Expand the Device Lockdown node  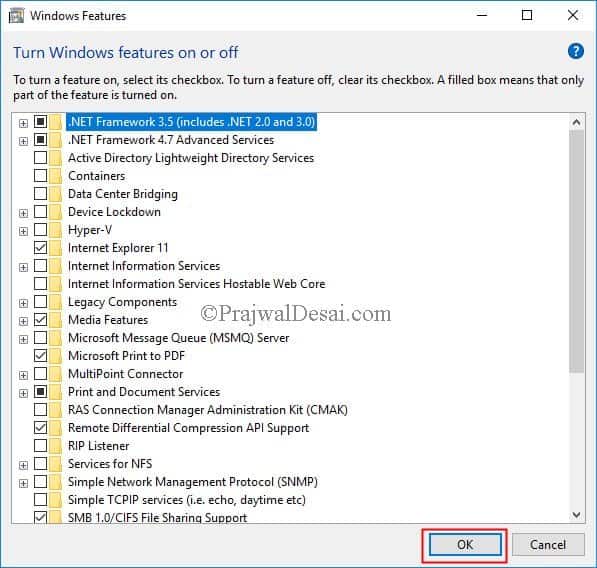click(x=23, y=213)
